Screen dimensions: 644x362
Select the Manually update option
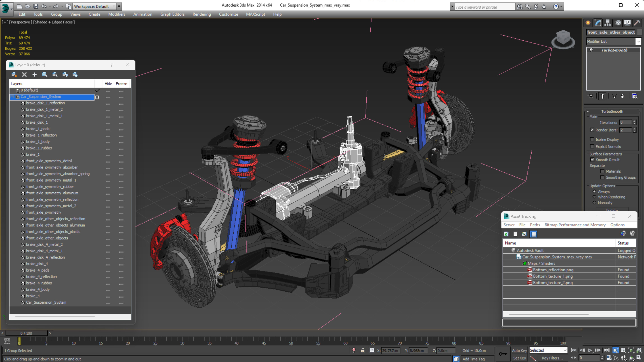[594, 203]
